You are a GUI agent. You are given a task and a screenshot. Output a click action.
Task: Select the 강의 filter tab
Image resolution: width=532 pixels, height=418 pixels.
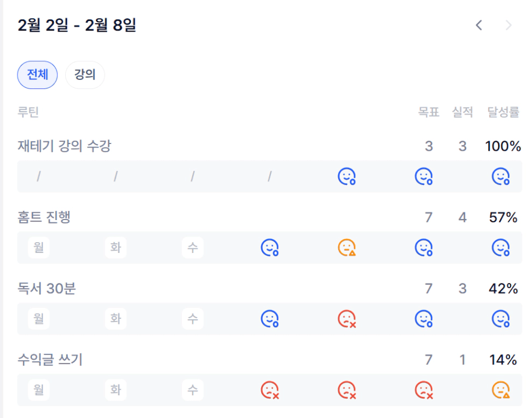pos(85,75)
